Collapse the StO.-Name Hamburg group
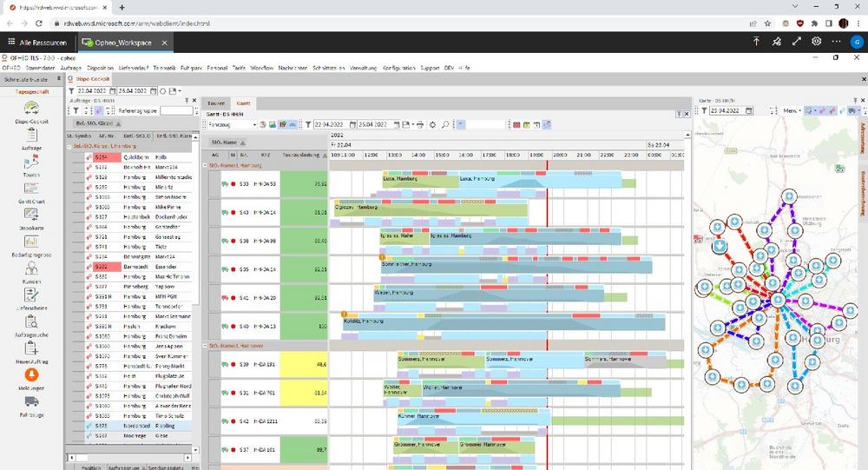 206,165
